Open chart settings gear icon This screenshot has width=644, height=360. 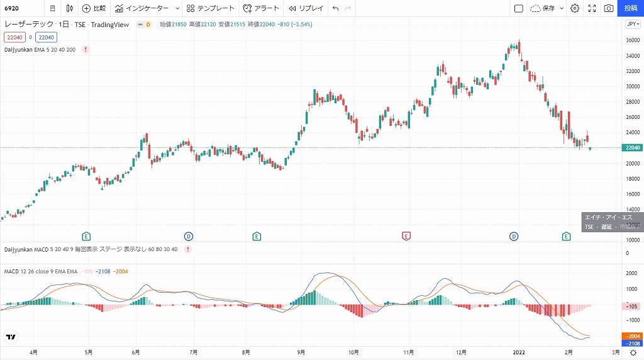[x=574, y=8]
